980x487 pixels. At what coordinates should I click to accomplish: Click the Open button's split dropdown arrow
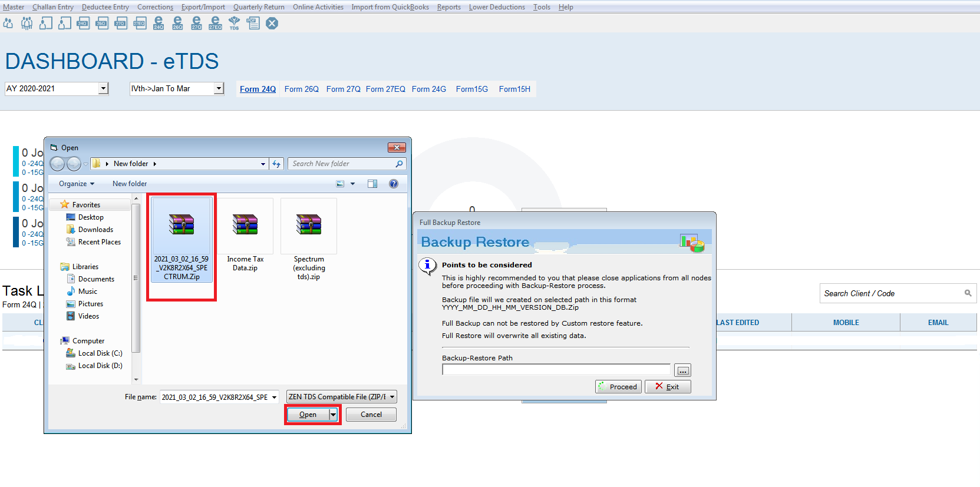[x=333, y=415]
